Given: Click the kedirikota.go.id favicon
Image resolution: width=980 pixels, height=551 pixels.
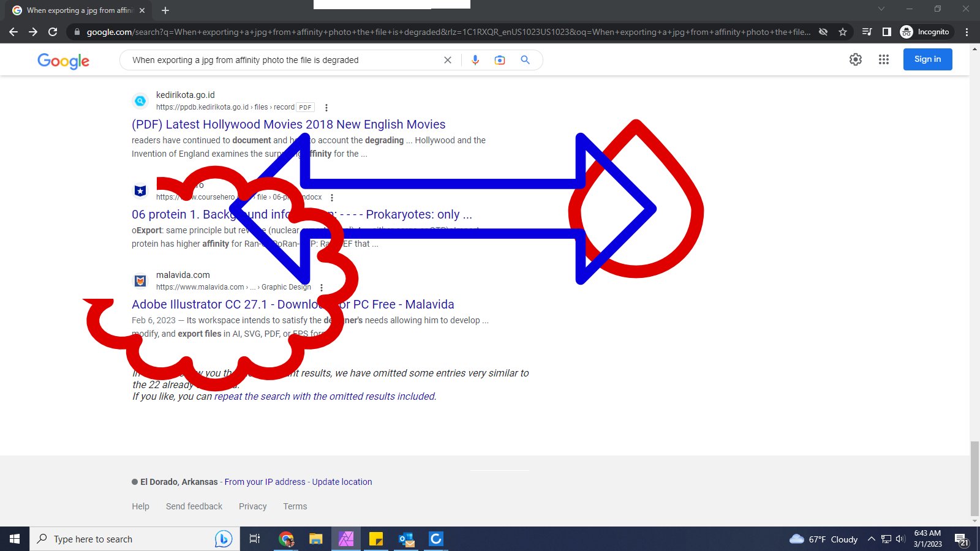Looking at the screenshot, I should click(140, 101).
